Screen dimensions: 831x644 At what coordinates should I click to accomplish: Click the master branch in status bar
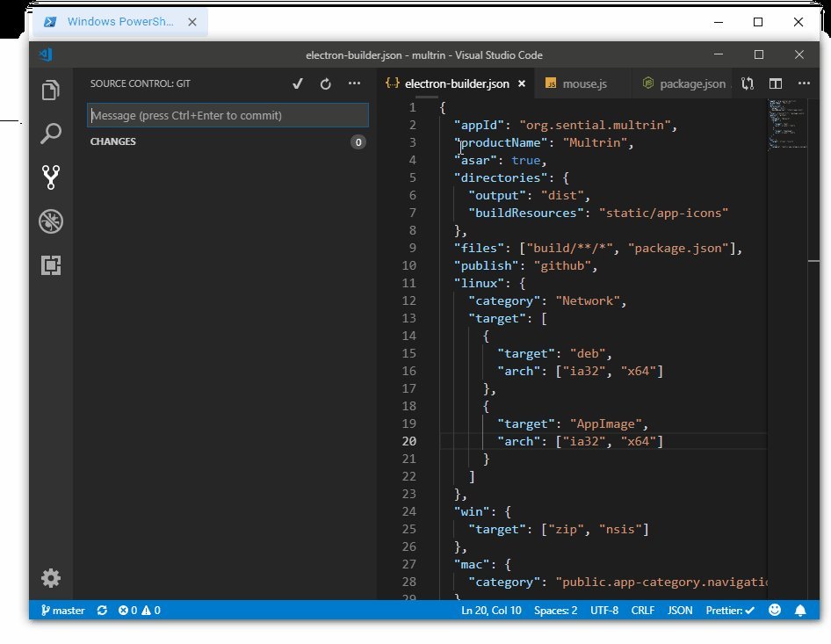coord(61,610)
